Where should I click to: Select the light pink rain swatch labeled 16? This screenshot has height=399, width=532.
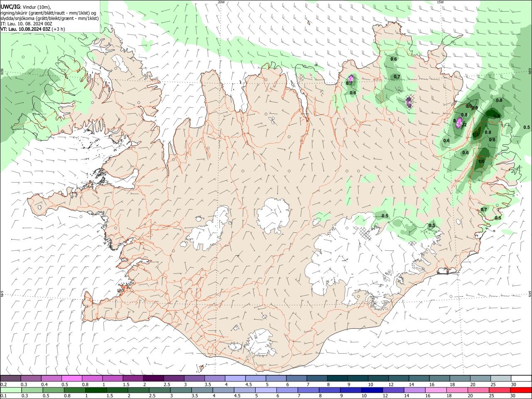(x=437, y=390)
